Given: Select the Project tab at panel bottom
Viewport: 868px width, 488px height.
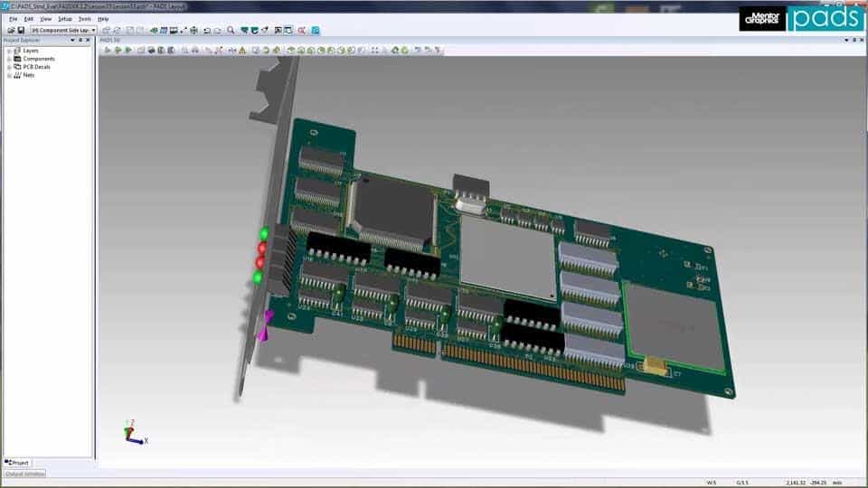Looking at the screenshot, I should [17, 462].
